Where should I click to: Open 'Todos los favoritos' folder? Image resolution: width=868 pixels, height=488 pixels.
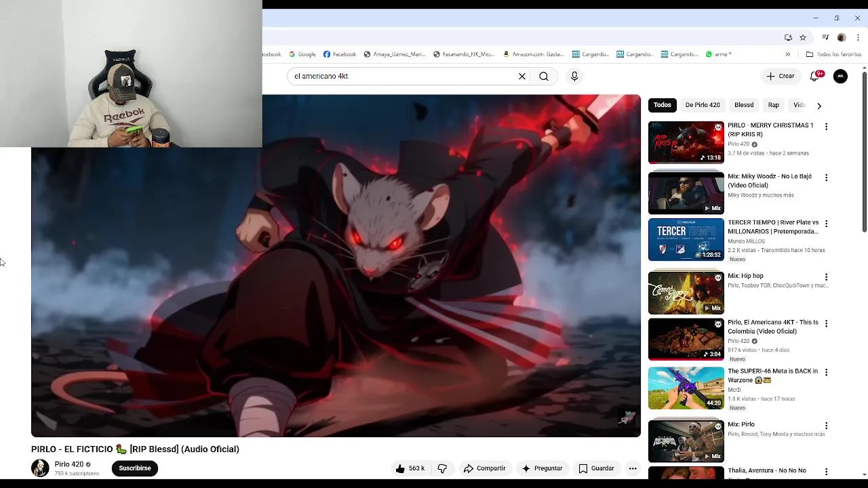coord(833,54)
